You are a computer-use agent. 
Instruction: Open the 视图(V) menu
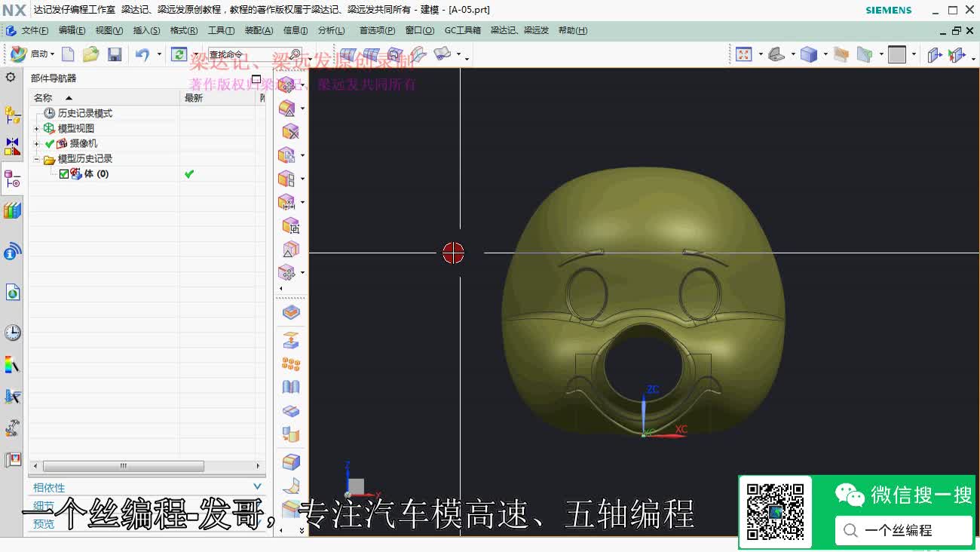109,30
